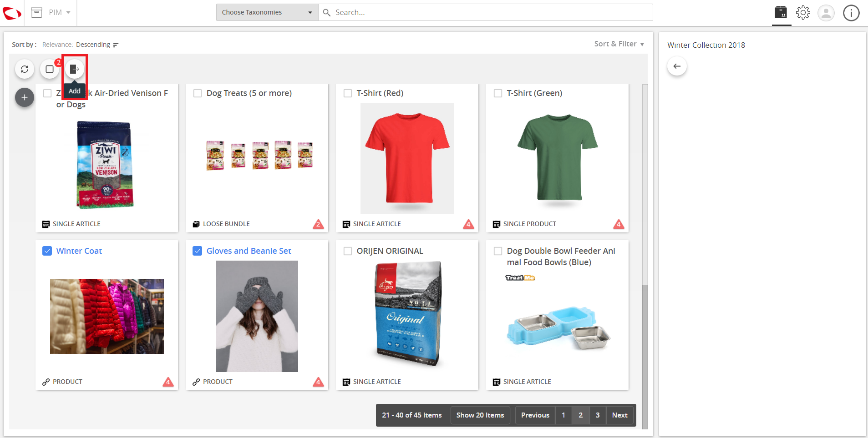
Task: Click the Add to collection icon
Action: point(75,69)
